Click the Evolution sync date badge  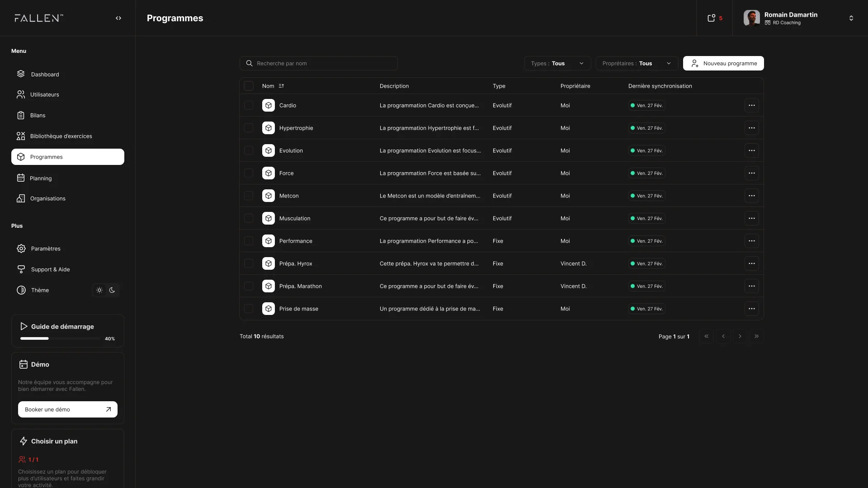pos(646,150)
